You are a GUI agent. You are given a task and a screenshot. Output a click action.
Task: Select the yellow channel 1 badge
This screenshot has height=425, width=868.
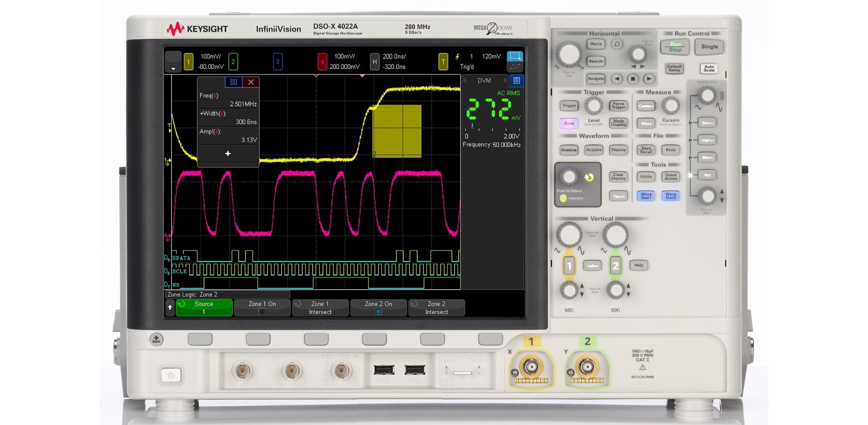tap(189, 61)
